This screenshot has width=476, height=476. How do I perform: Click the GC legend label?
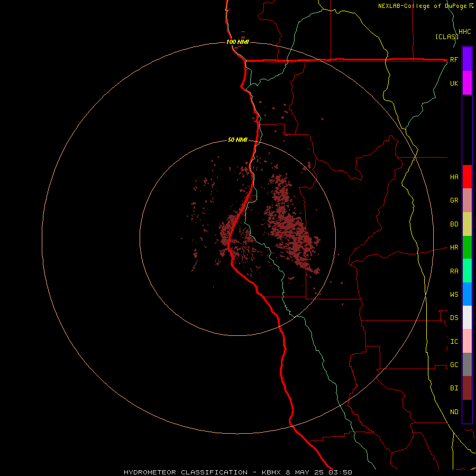tap(454, 364)
